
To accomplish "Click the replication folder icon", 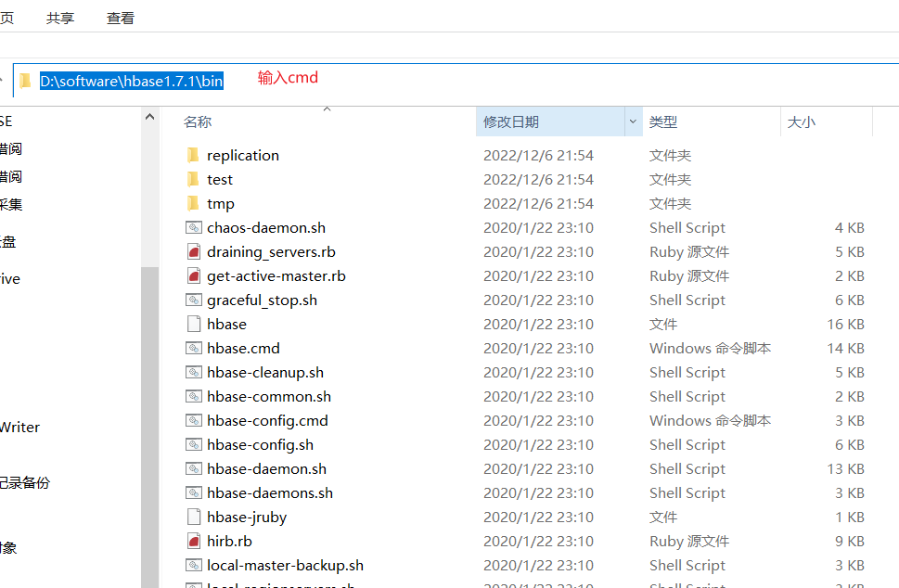I will (193, 155).
